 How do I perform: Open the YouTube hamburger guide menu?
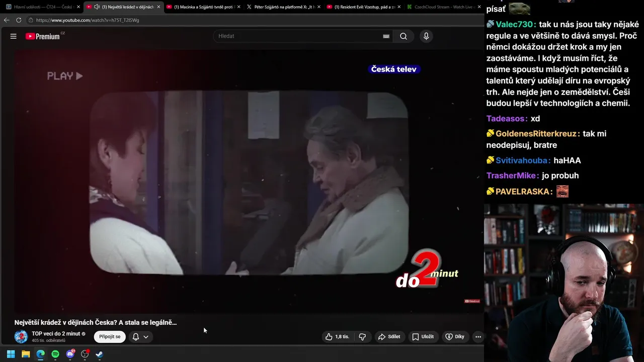click(14, 36)
